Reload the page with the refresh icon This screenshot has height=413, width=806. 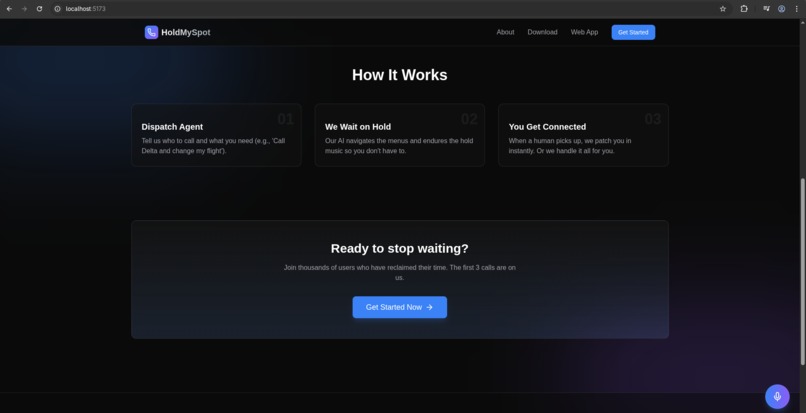point(39,9)
